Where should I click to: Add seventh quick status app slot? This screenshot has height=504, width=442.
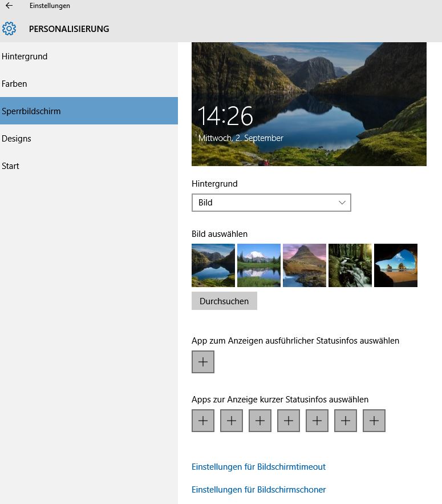click(x=374, y=421)
